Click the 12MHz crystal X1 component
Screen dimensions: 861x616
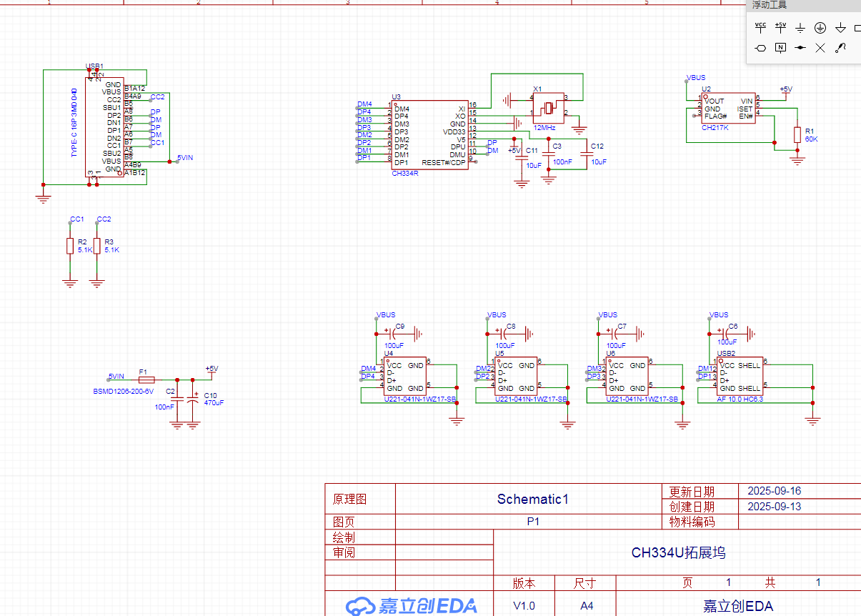click(548, 108)
